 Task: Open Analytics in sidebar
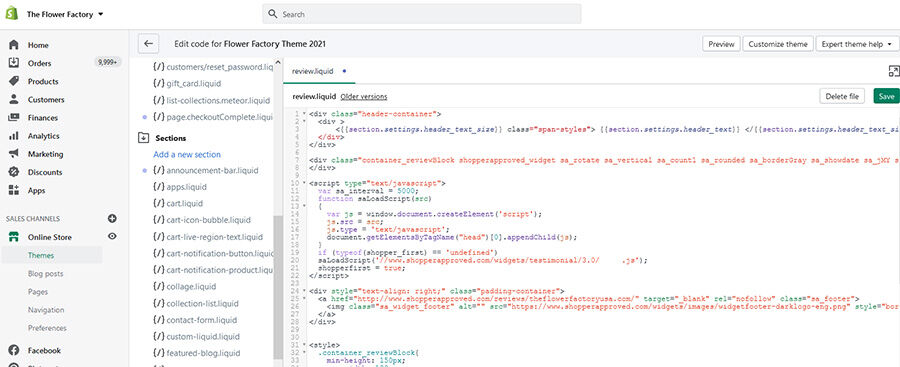[x=44, y=136]
